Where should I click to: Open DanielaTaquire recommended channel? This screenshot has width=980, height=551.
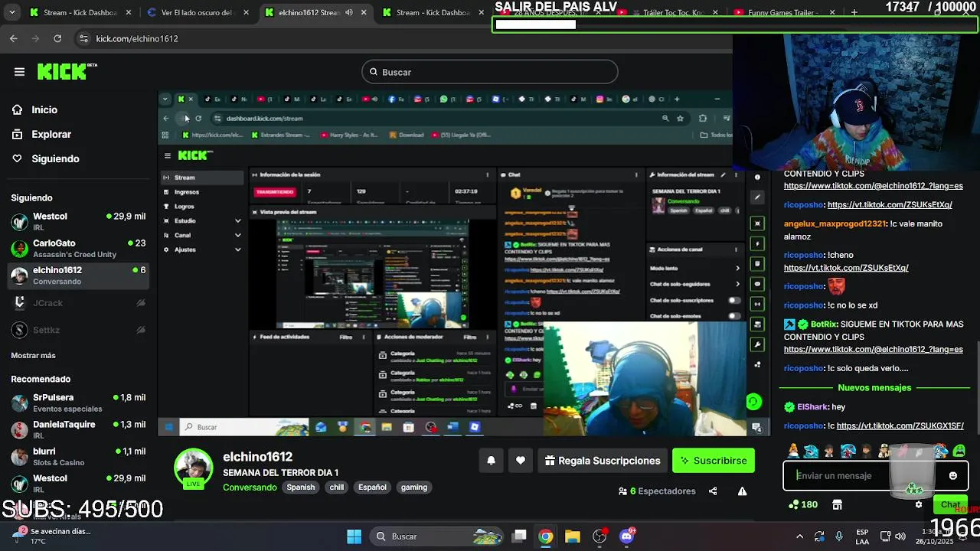[78, 430]
